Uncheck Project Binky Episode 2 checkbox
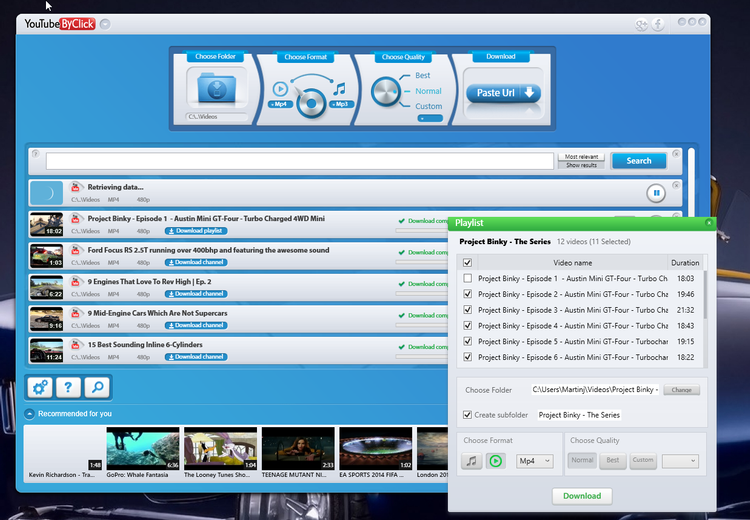The width and height of the screenshot is (750, 520). coord(467,294)
